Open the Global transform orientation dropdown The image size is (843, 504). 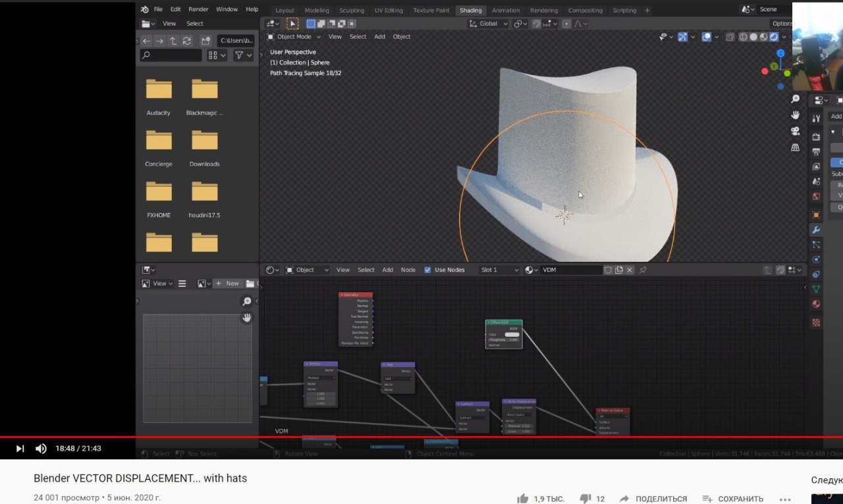coord(488,24)
